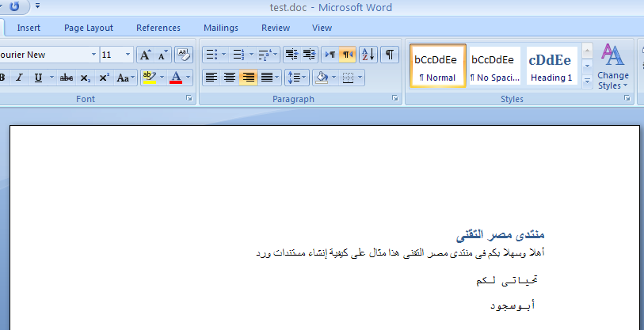Open the Styles pane launcher
This screenshot has height=330, width=644.
coord(627,98)
